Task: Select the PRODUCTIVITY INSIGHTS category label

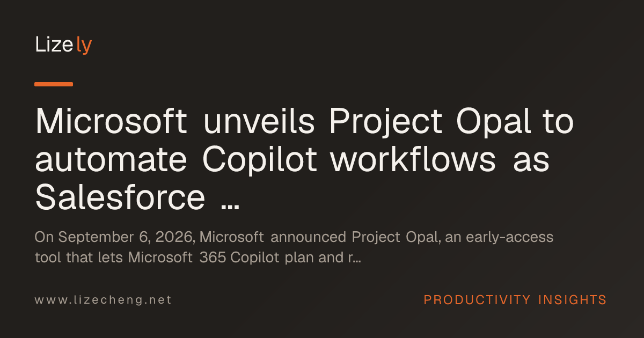Action: (x=515, y=299)
